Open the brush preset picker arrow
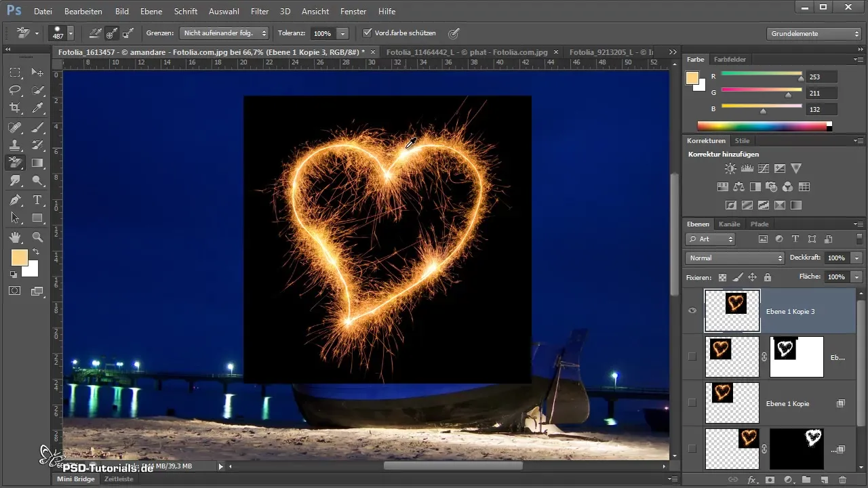This screenshot has height=488, width=868. (71, 33)
